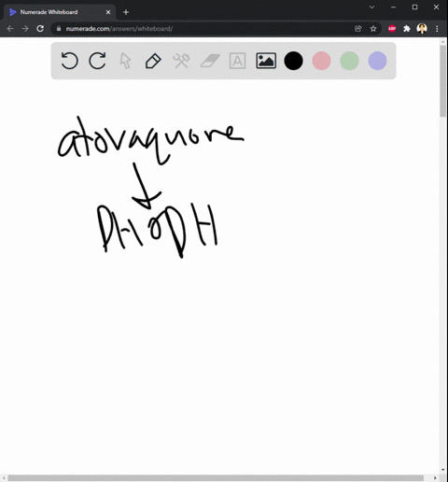Click the scroll right arrow

tap(435, 478)
